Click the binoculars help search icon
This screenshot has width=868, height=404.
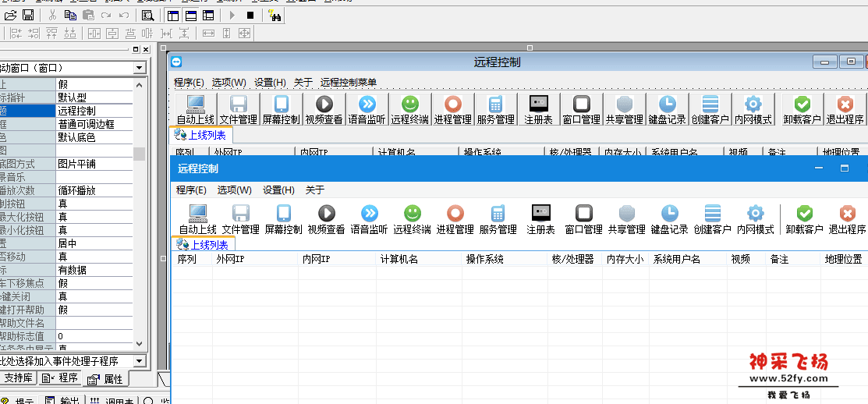click(x=275, y=15)
